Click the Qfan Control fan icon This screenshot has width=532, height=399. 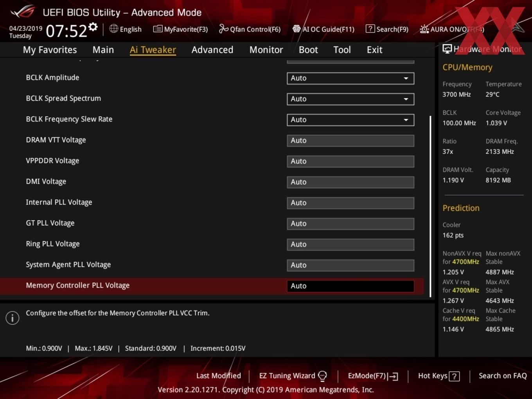pyautogui.click(x=223, y=29)
